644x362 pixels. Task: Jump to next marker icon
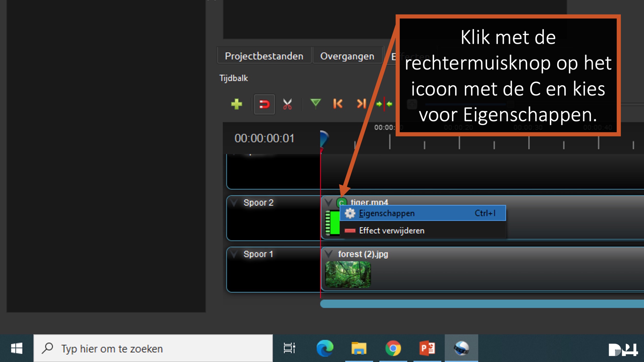(361, 104)
